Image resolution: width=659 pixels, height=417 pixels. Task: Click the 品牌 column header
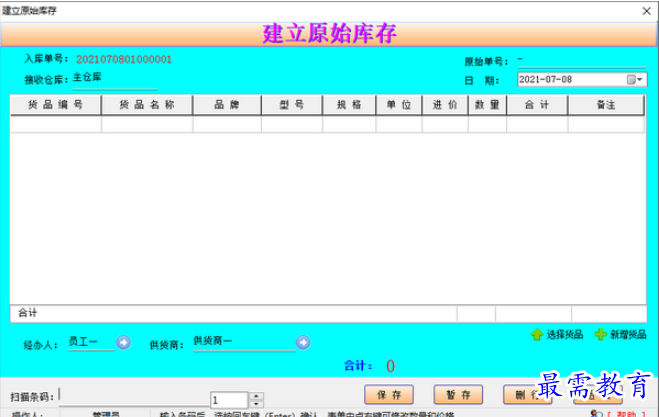[227, 105]
